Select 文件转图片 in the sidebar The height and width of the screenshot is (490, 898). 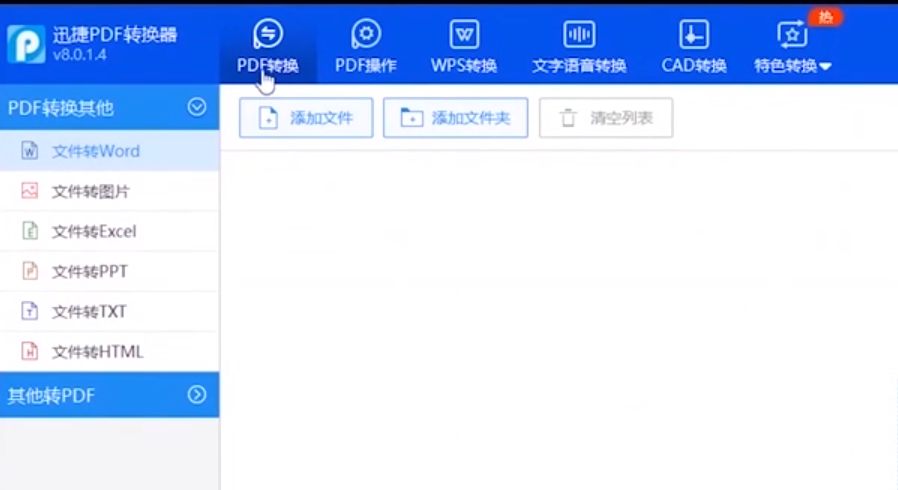(x=90, y=191)
